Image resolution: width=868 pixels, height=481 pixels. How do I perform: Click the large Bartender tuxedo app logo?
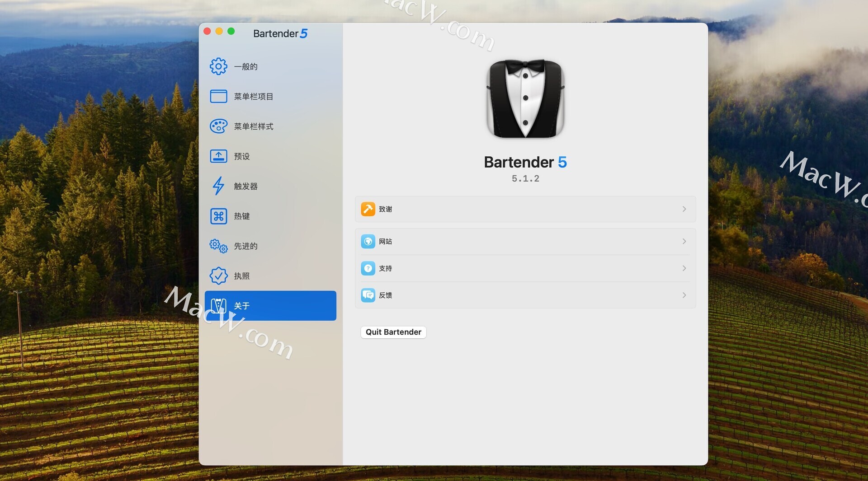525,98
